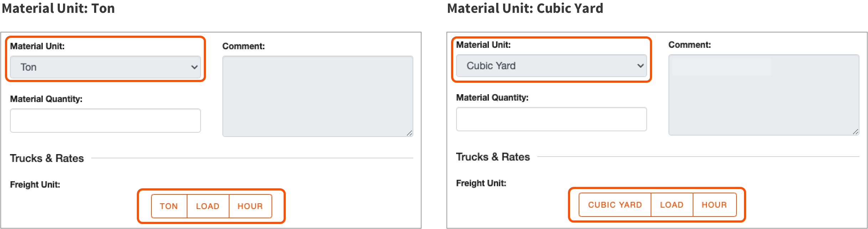Viewport: 868px width, 229px height.
Task: Click Trucks & Rates heading in Cubic Yard panel
Action: [x=493, y=157]
